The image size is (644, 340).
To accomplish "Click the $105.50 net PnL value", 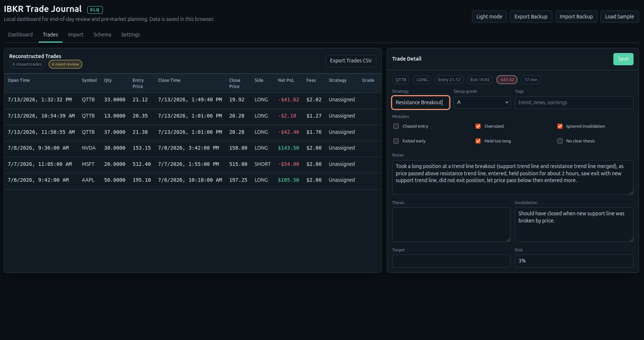I will 288,180.
